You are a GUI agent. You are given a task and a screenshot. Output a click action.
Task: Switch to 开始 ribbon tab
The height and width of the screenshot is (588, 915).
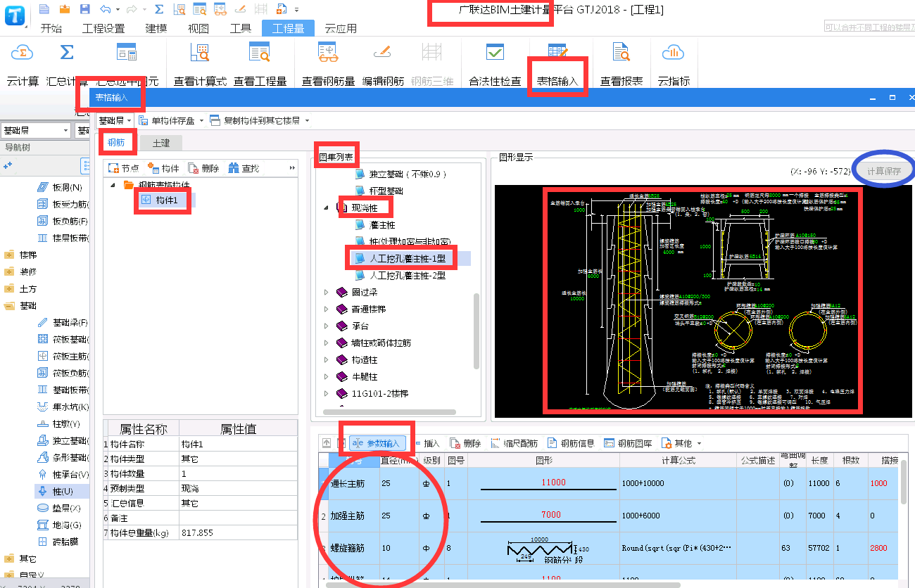point(51,29)
